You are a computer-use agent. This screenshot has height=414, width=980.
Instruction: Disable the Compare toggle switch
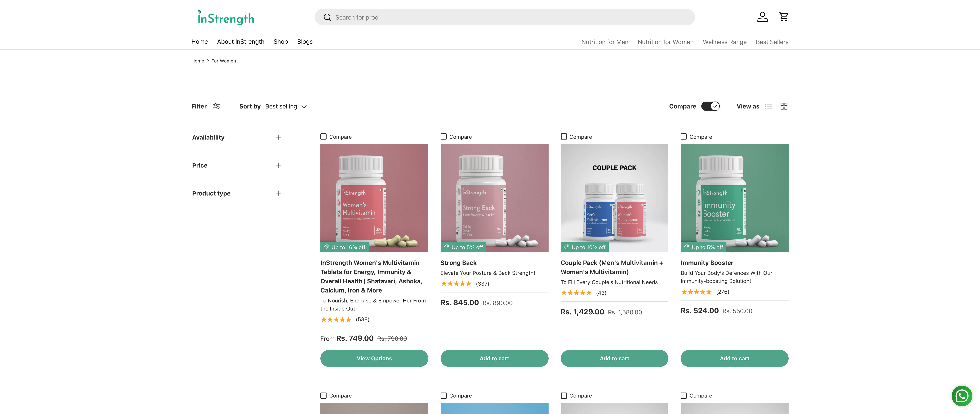(x=710, y=106)
